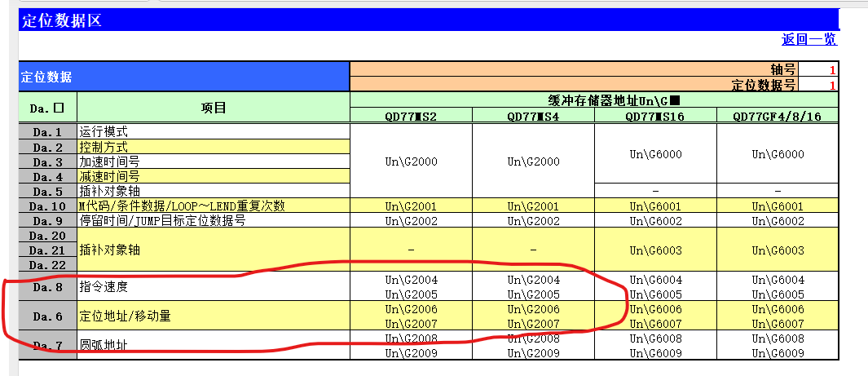This screenshot has width=868, height=376.
Task: Click the 项目 column header
Action: tap(213, 108)
